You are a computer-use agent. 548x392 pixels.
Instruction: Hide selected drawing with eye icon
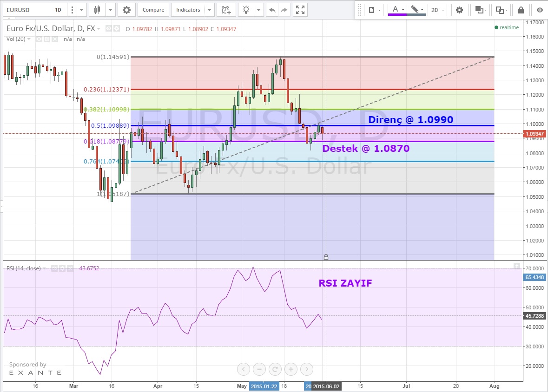coord(539,10)
